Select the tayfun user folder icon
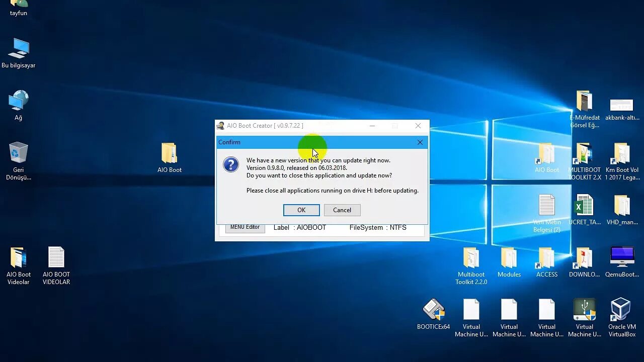 pos(19,8)
